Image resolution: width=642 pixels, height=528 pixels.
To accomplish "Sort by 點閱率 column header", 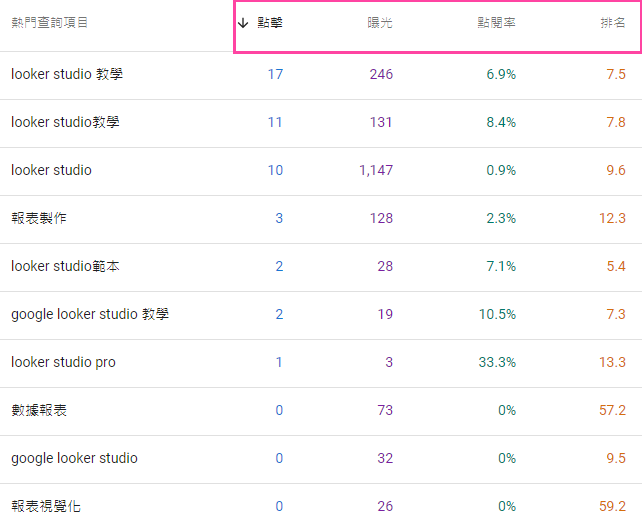I will click(x=496, y=23).
